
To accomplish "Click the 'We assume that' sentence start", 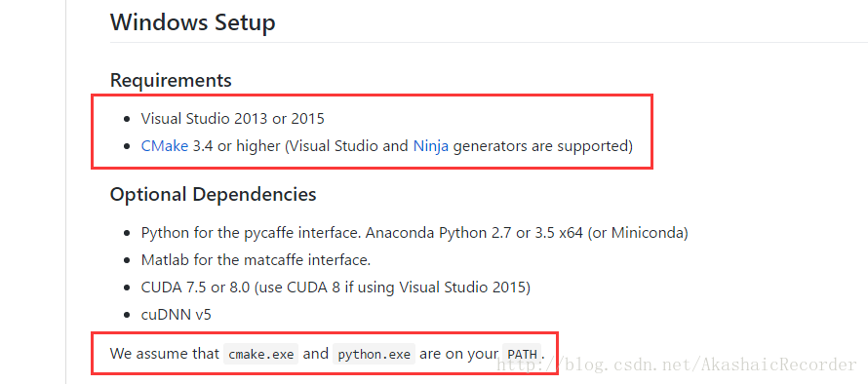I will pos(165,354).
